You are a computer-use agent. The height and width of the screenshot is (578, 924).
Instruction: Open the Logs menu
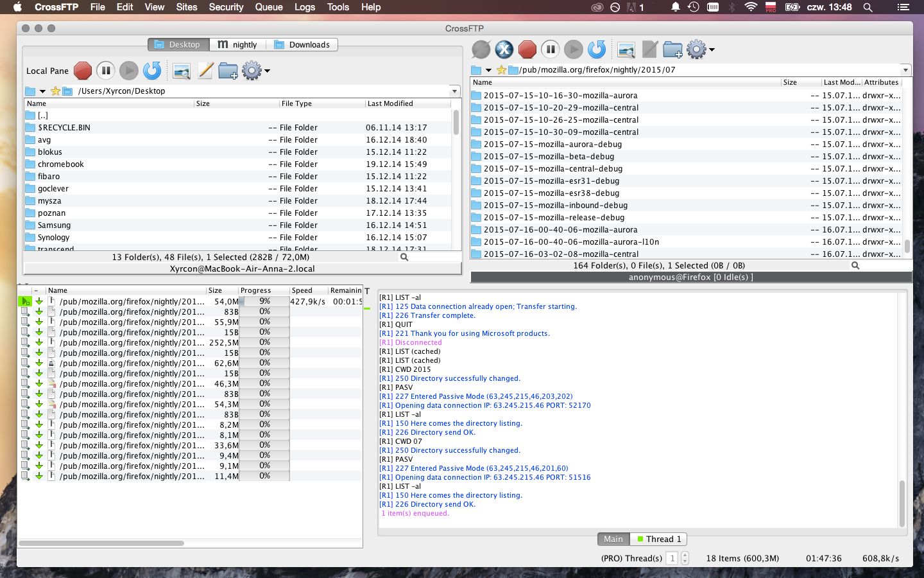305,7
